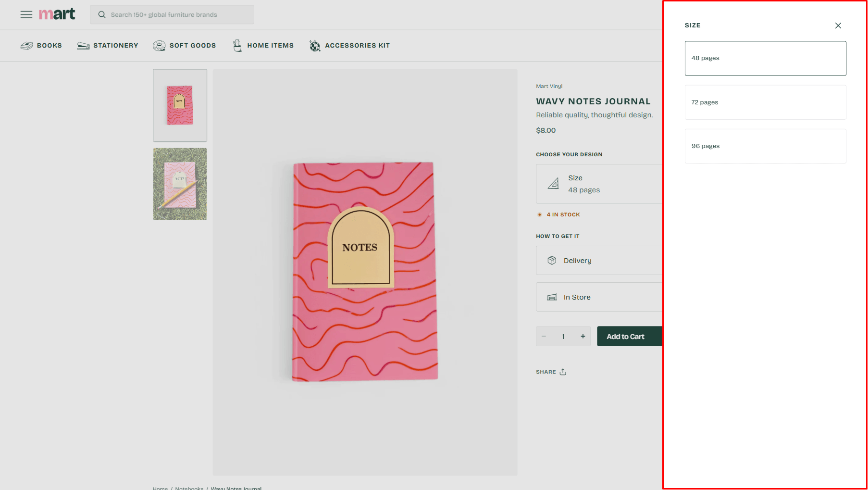Click the share upload icon
This screenshot has height=490, width=868.
click(x=563, y=372)
